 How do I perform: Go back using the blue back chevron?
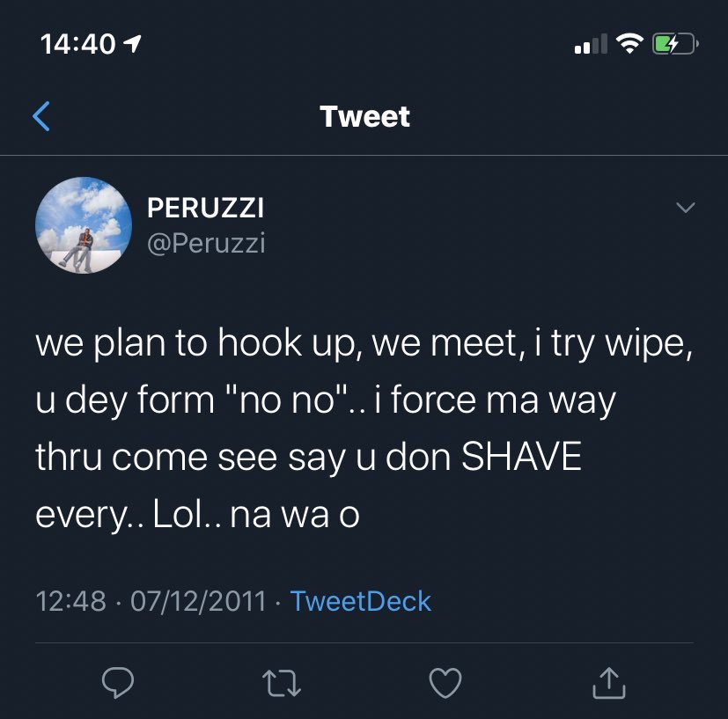tap(41, 116)
